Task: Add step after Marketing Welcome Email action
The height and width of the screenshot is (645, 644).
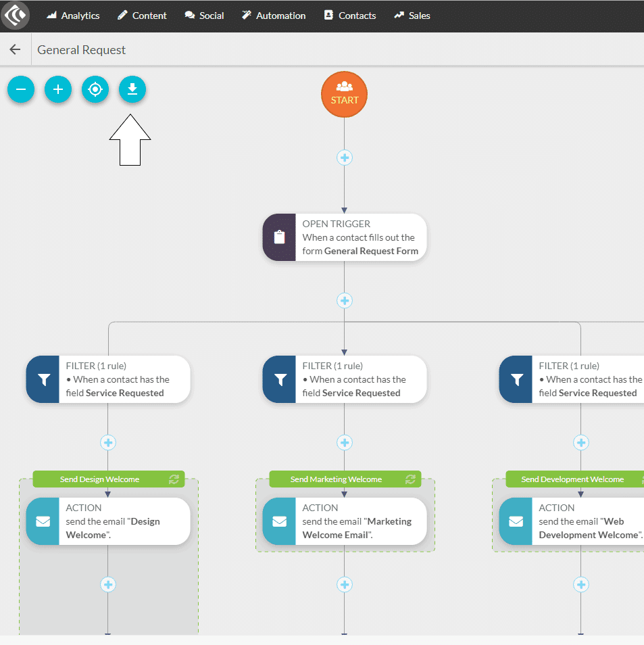Action: pos(345,585)
